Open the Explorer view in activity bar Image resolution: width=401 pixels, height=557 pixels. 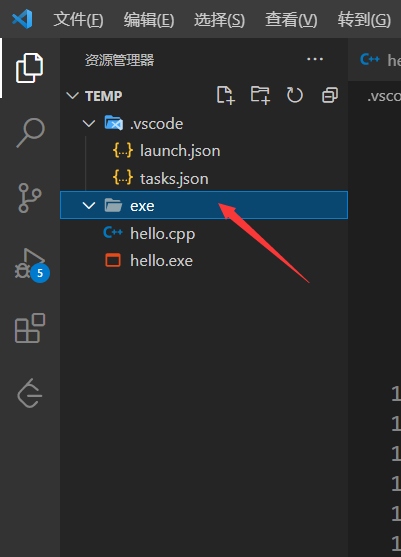[29, 68]
